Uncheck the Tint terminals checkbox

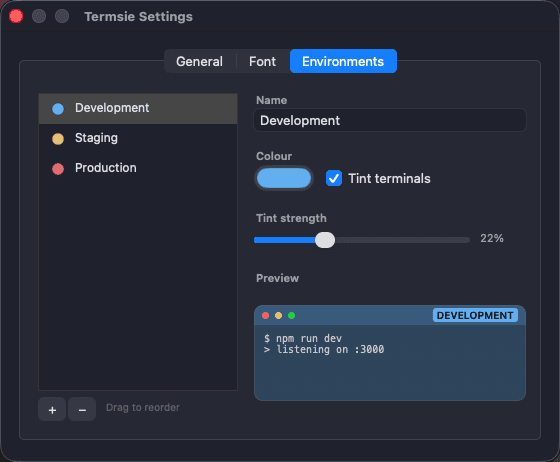(x=334, y=178)
